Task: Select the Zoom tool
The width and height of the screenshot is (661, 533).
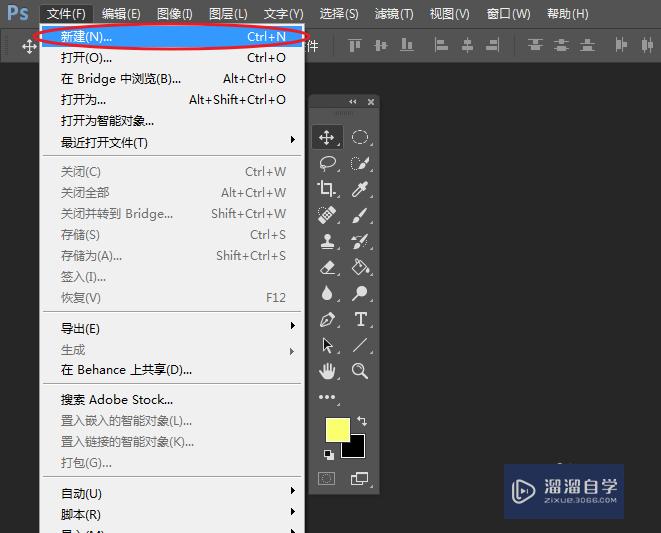Action: [360, 371]
